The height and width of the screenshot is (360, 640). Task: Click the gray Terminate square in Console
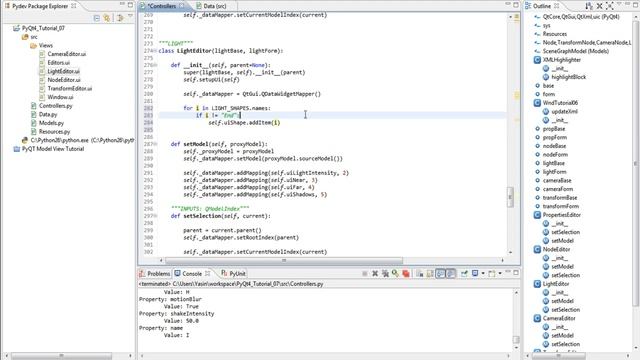coord(364,273)
